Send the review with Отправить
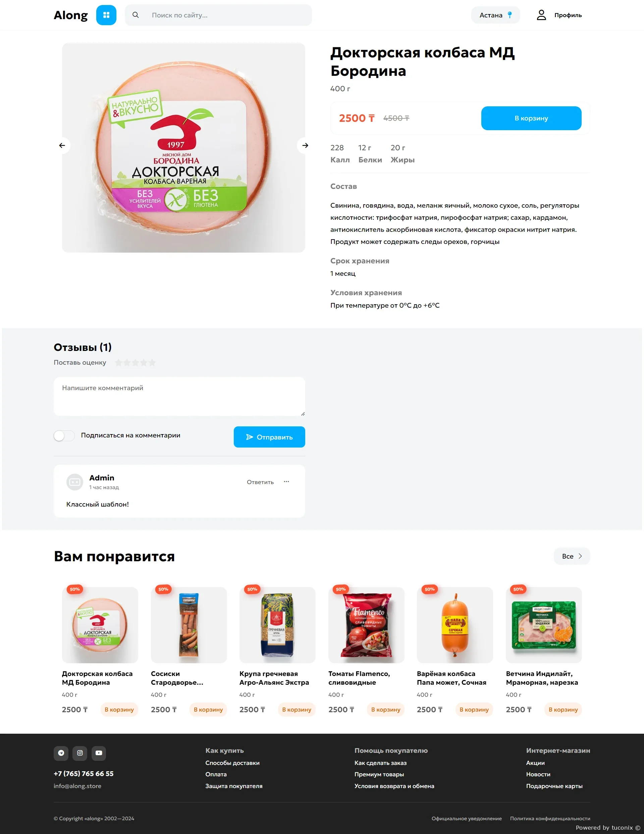This screenshot has height=834, width=644. pyautogui.click(x=269, y=437)
